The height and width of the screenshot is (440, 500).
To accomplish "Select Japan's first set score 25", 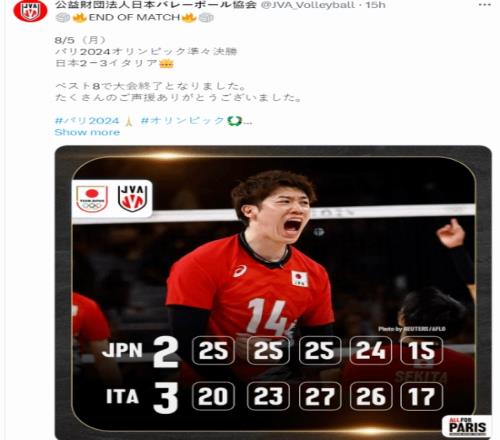I will point(213,350).
